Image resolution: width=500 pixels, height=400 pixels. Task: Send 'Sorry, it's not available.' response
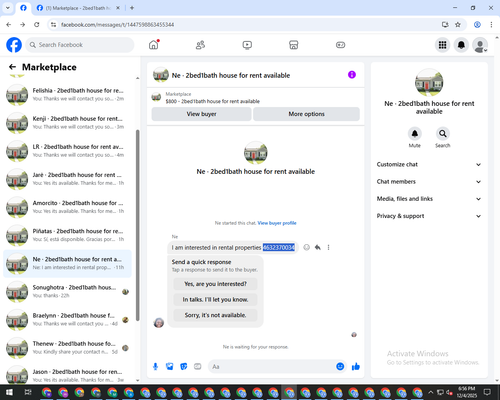click(x=215, y=315)
